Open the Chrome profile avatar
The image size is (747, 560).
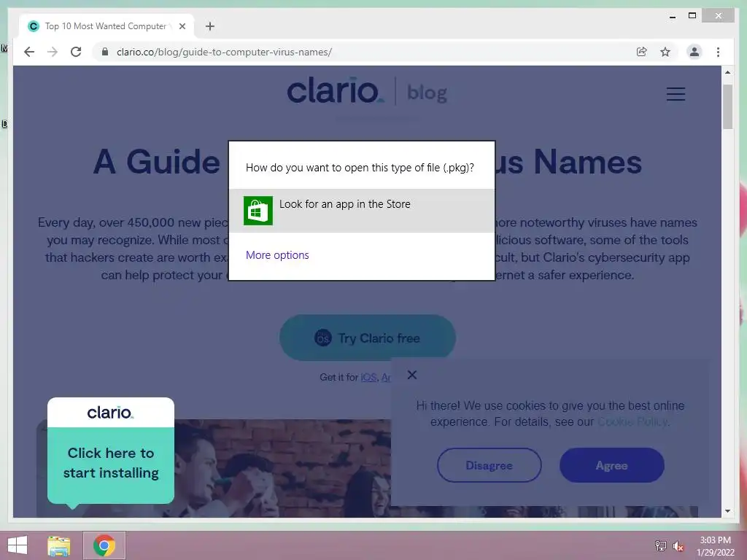click(694, 52)
